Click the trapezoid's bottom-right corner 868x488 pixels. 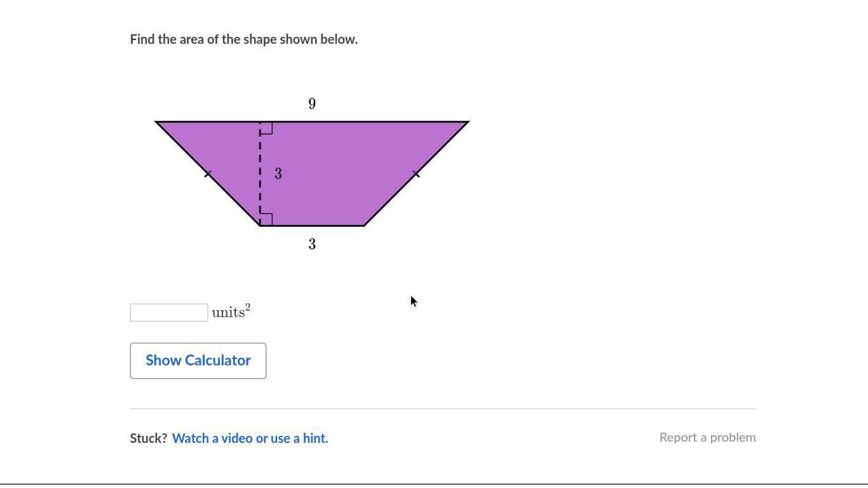coord(364,225)
